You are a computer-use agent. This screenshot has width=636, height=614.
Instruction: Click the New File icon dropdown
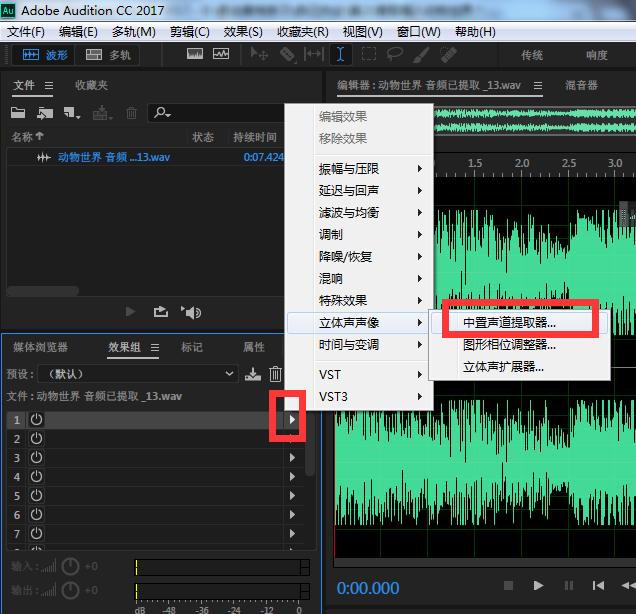pyautogui.click(x=72, y=113)
